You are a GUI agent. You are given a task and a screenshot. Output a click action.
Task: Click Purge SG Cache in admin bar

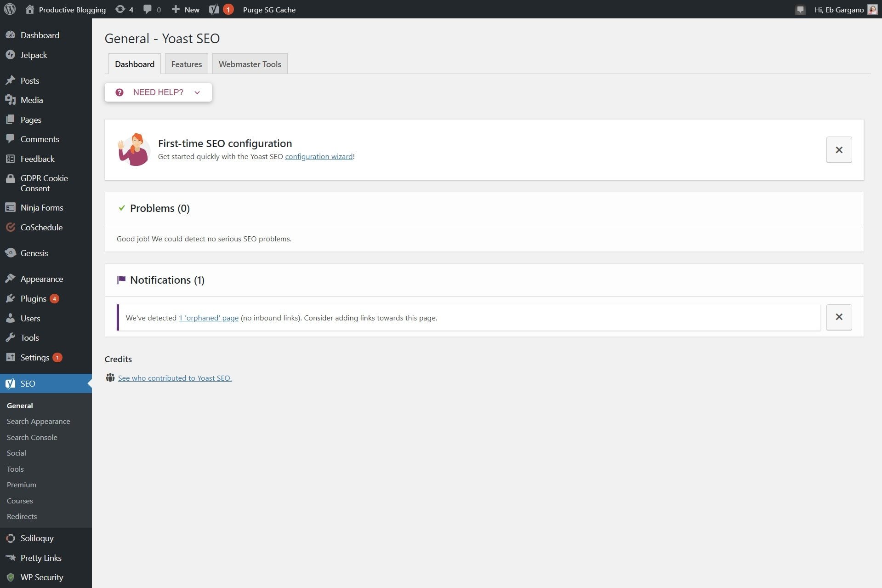coord(269,10)
